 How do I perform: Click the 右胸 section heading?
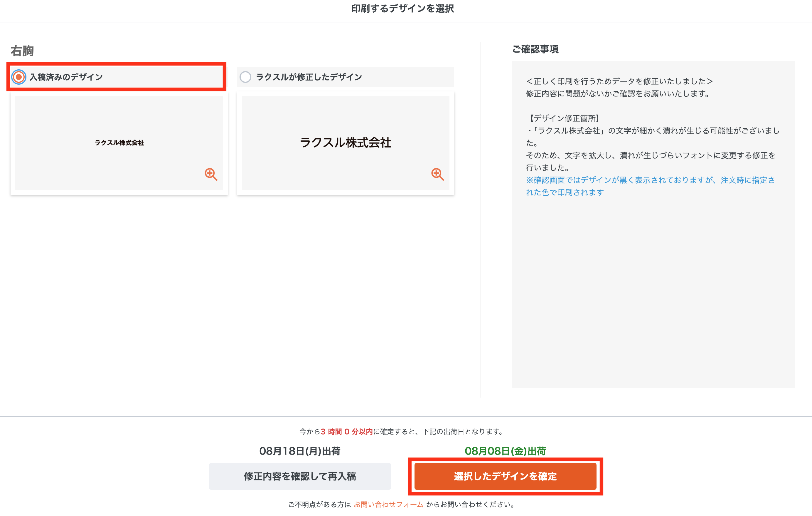pos(22,51)
